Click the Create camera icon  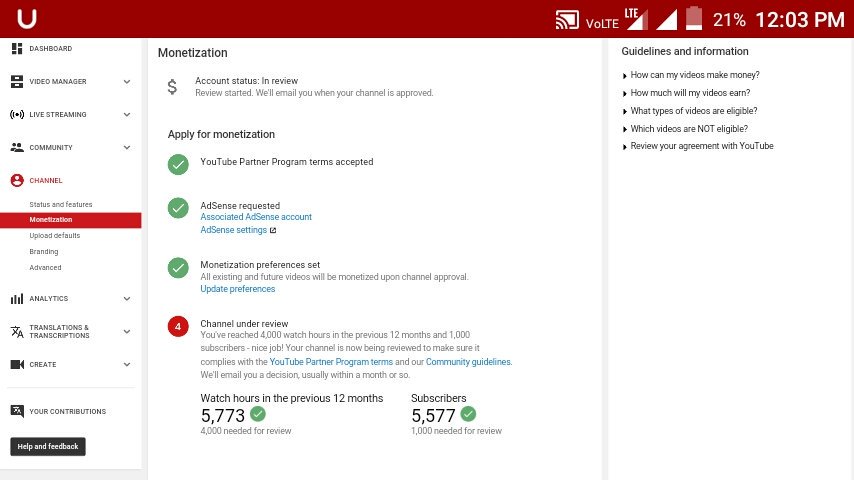pyautogui.click(x=17, y=364)
